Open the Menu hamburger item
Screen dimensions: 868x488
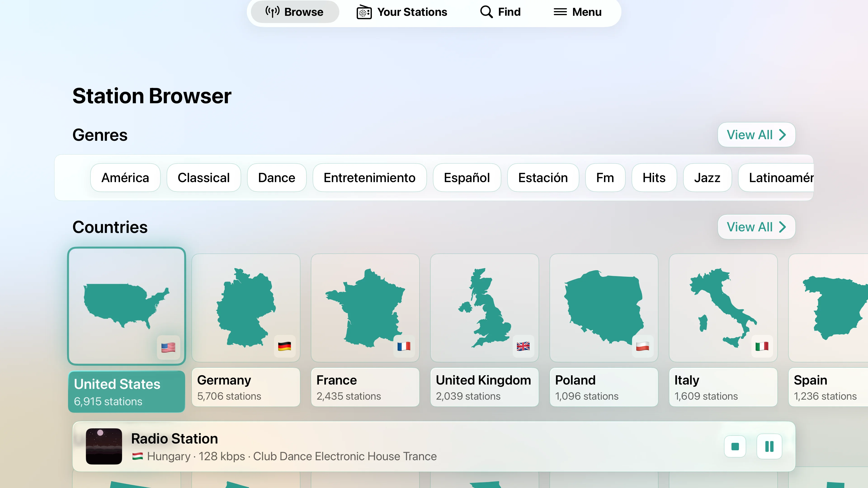click(x=578, y=12)
